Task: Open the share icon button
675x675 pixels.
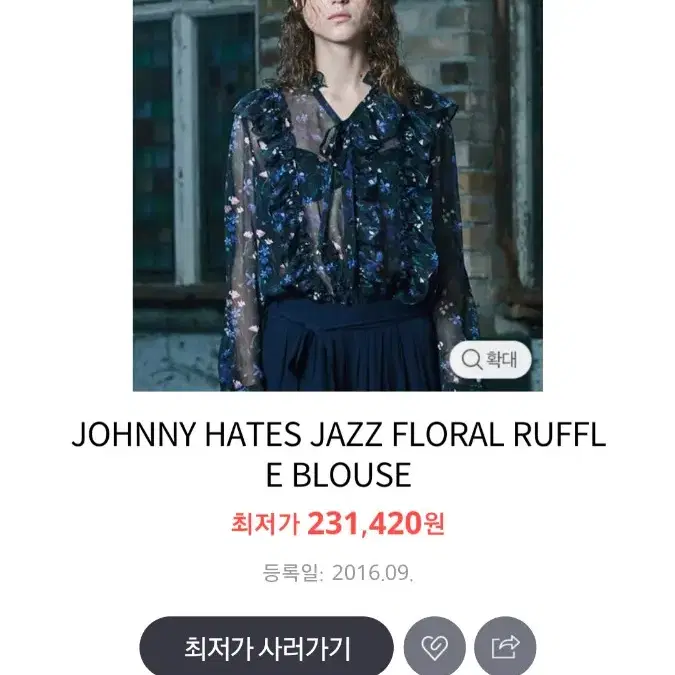Action: 505,647
